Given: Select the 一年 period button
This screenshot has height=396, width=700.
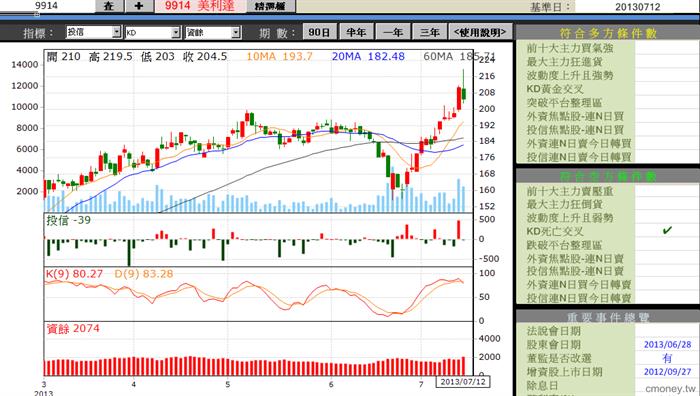Looking at the screenshot, I should coord(393,32).
